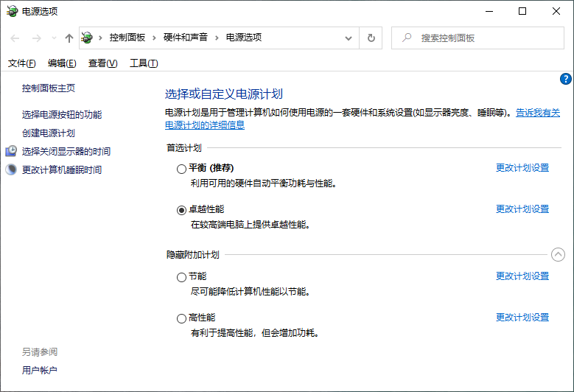Click the window title power icon
The image size is (574, 392).
tap(12, 11)
